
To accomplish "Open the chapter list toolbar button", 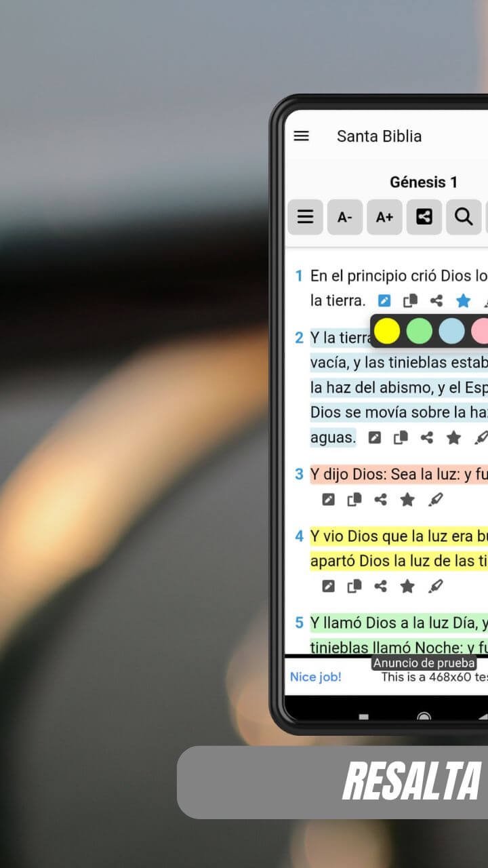I will 305,217.
